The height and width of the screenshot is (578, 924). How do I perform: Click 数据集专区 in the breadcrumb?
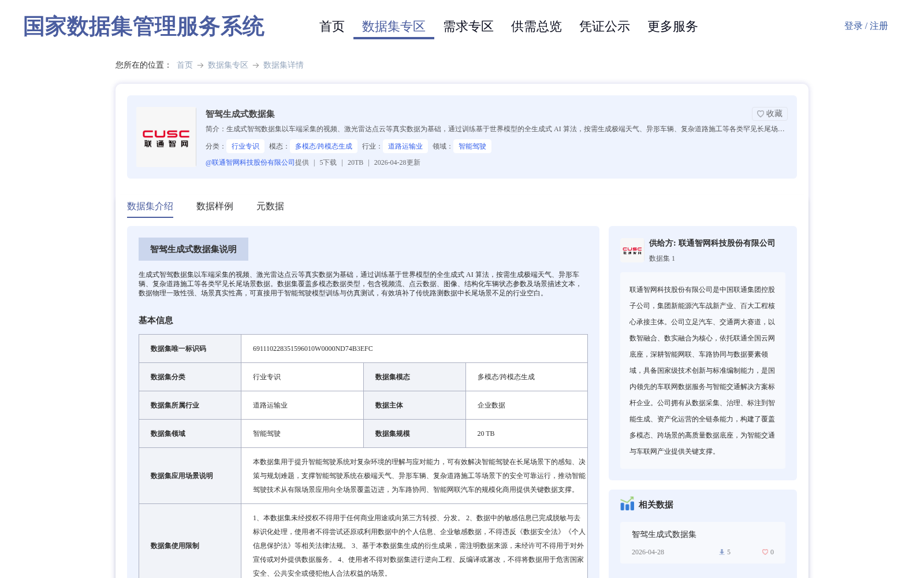click(228, 65)
